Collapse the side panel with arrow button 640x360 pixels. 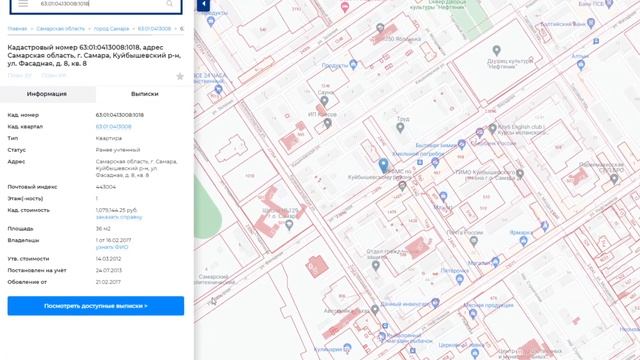203,5
